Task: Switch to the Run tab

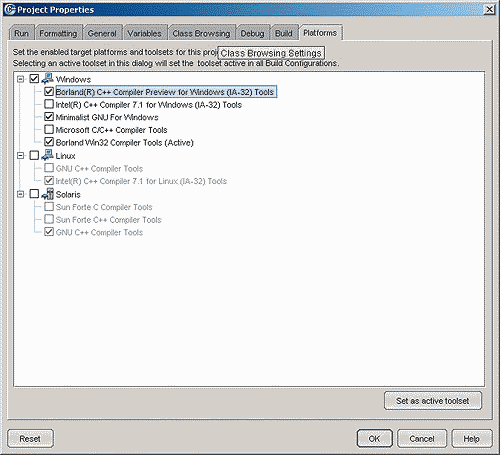Action: [22, 33]
